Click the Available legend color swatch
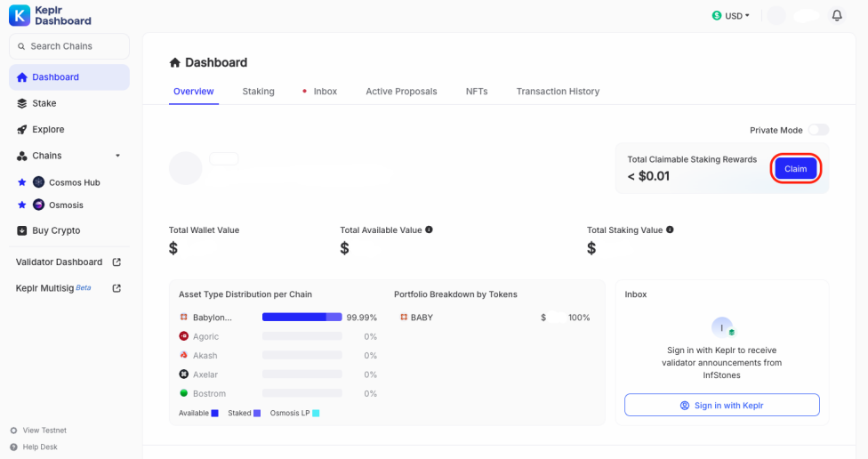The image size is (868, 459). [215, 413]
